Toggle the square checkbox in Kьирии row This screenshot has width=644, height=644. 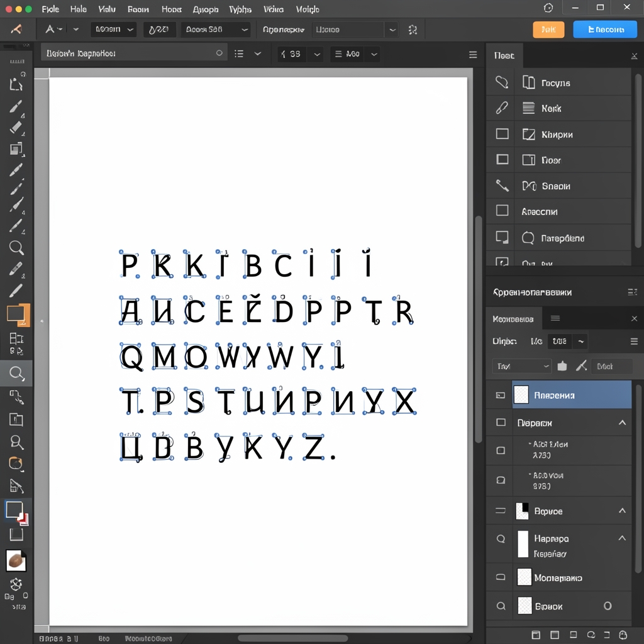click(x=502, y=134)
